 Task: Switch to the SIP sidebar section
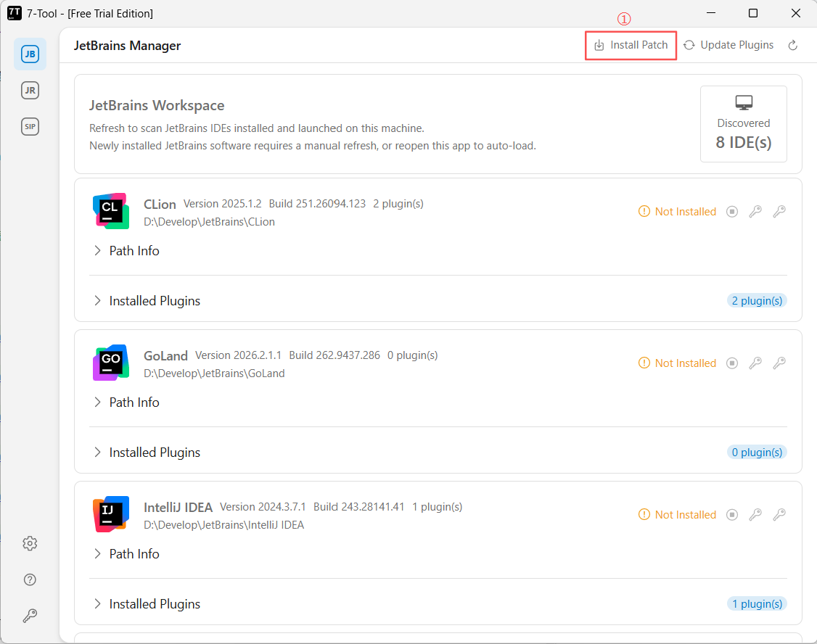(30, 126)
